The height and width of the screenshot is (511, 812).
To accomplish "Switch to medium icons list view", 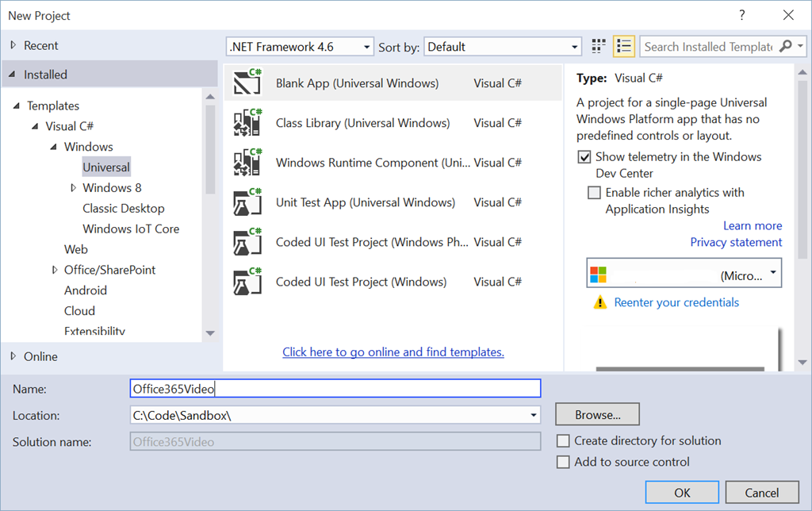I will click(x=623, y=47).
